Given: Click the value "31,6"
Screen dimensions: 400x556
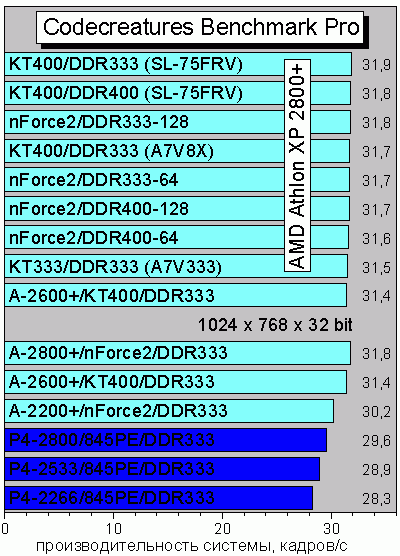Looking at the screenshot, I should tap(376, 239).
